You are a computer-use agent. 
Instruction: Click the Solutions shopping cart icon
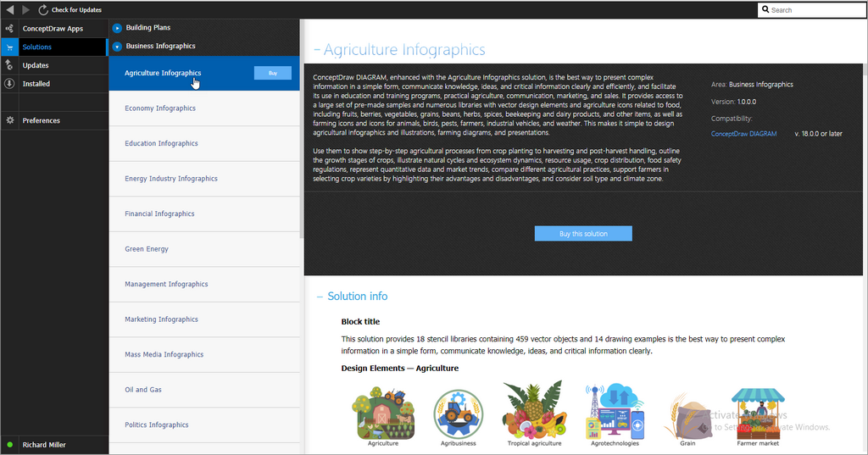click(x=9, y=47)
